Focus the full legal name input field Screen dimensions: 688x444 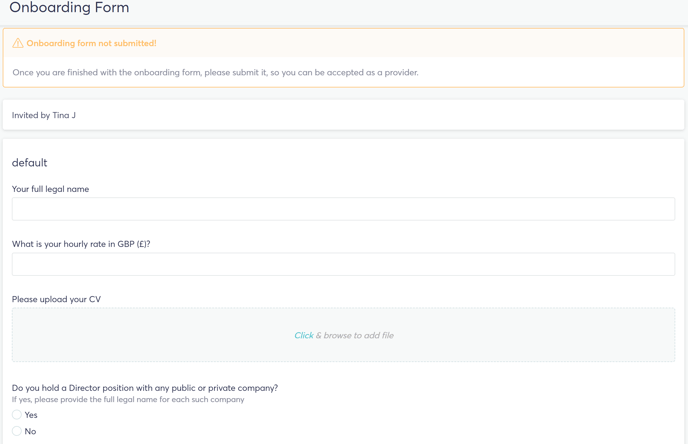point(343,209)
